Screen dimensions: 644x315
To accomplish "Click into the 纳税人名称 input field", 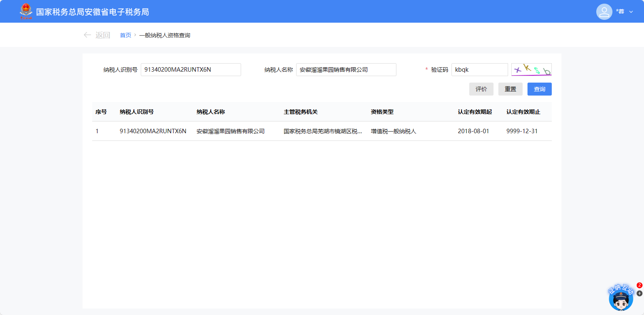I will [x=346, y=70].
